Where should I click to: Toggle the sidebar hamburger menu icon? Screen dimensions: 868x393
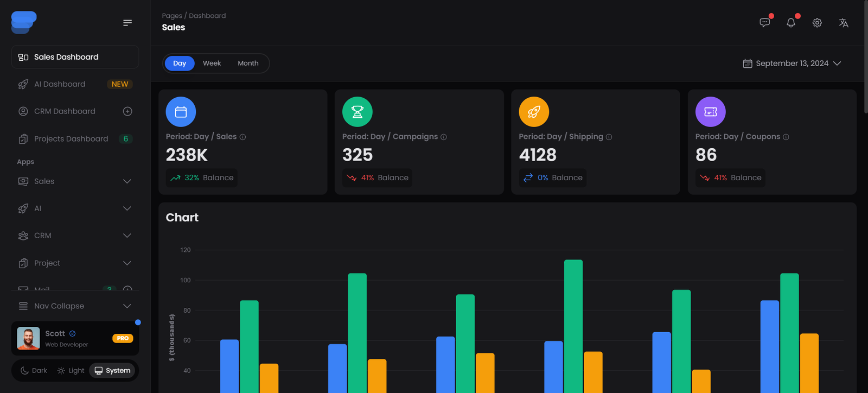click(x=127, y=23)
